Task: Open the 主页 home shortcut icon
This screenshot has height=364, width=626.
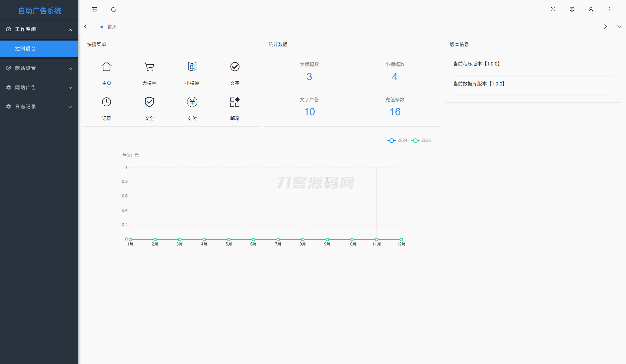Action: 106,67
